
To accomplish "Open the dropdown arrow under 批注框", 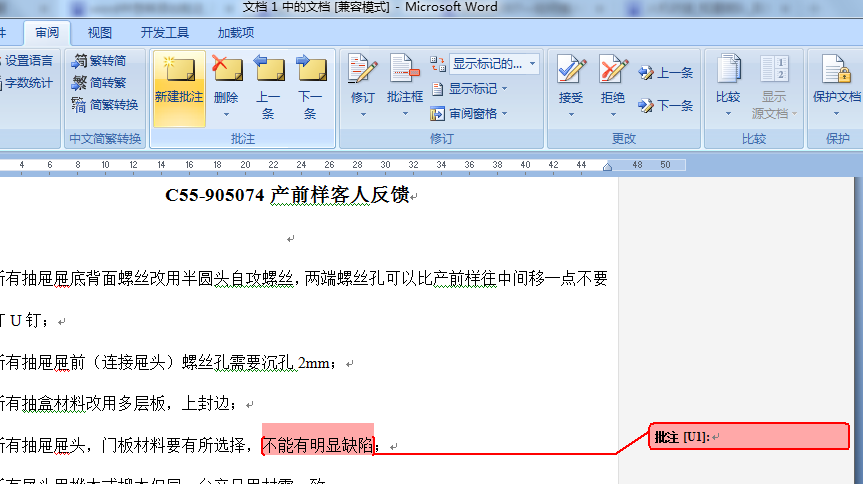I will point(405,114).
